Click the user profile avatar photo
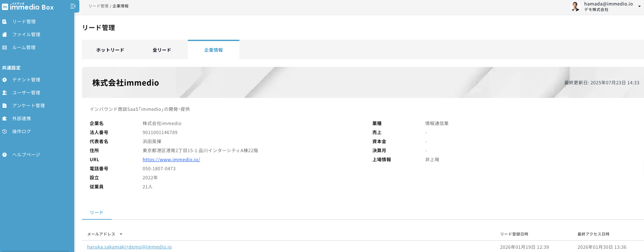Viewport: 644px width, 252px height. [x=575, y=6]
